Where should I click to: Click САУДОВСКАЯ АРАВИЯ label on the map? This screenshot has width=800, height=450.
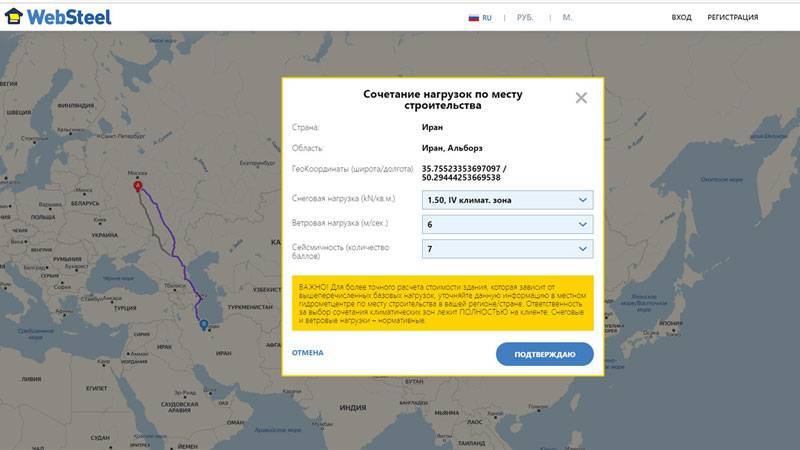(x=180, y=407)
